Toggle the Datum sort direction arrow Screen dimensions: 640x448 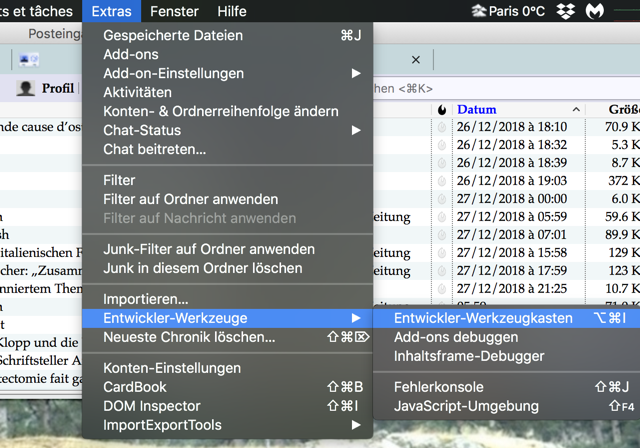pos(576,109)
